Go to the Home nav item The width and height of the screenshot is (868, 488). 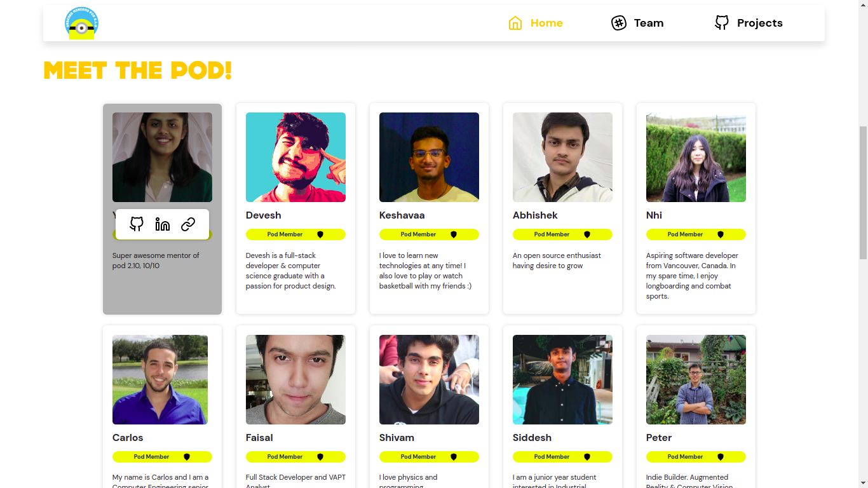[x=536, y=23]
